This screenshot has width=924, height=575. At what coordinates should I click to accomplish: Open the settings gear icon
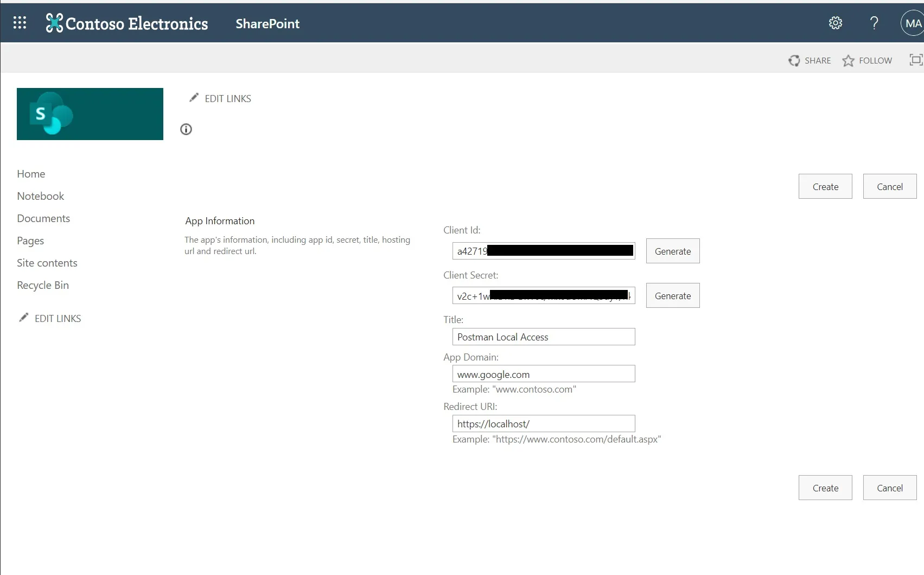coord(835,23)
